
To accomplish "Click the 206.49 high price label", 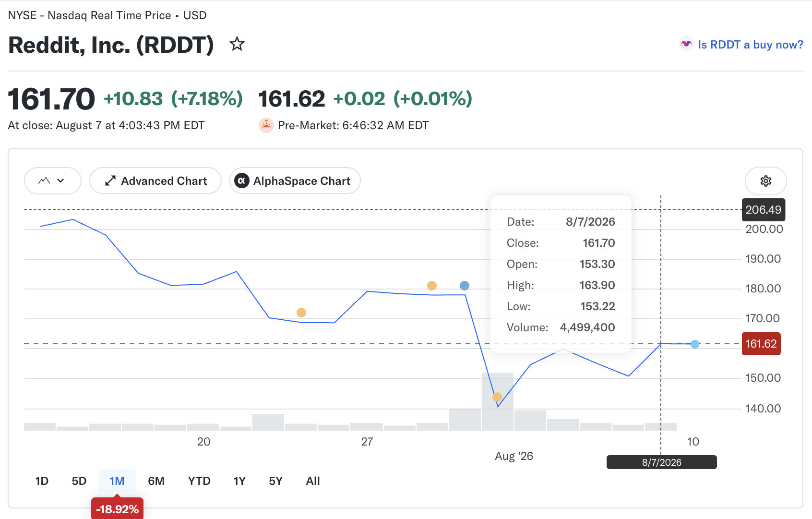I will [764, 210].
